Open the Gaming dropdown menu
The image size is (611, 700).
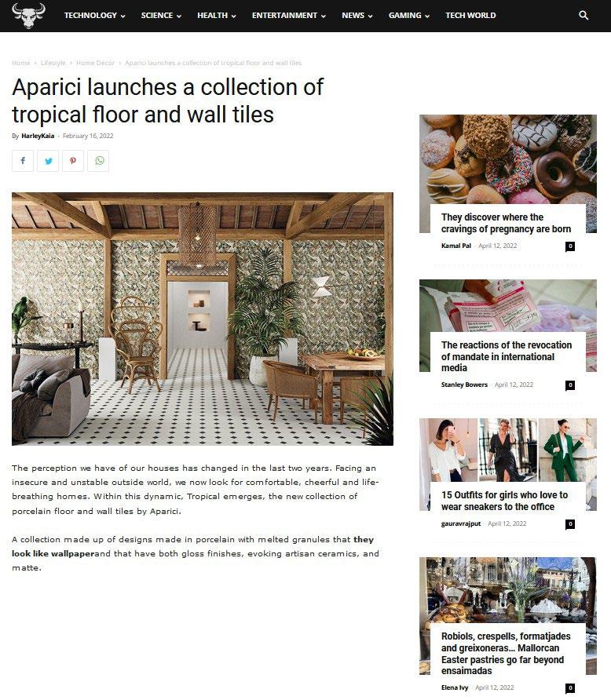click(x=408, y=16)
